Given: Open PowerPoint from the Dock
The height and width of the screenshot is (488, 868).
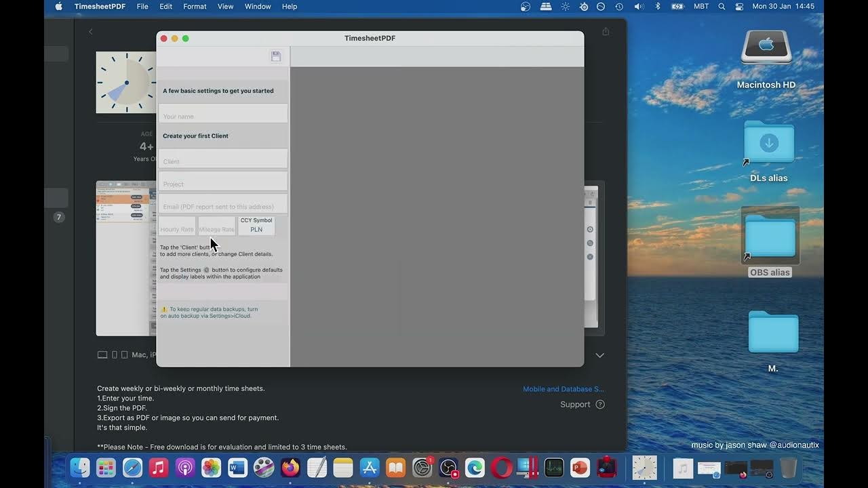Looking at the screenshot, I should (x=580, y=468).
